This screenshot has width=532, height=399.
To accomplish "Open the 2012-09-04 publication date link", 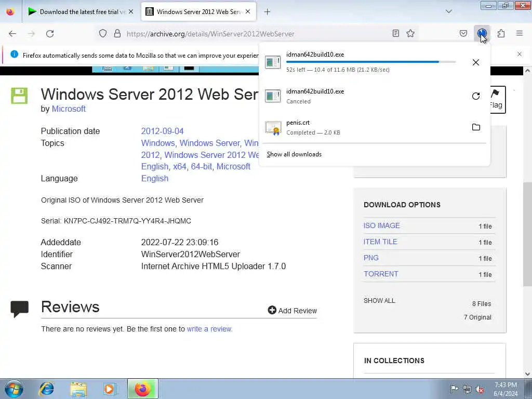I will pyautogui.click(x=162, y=131).
